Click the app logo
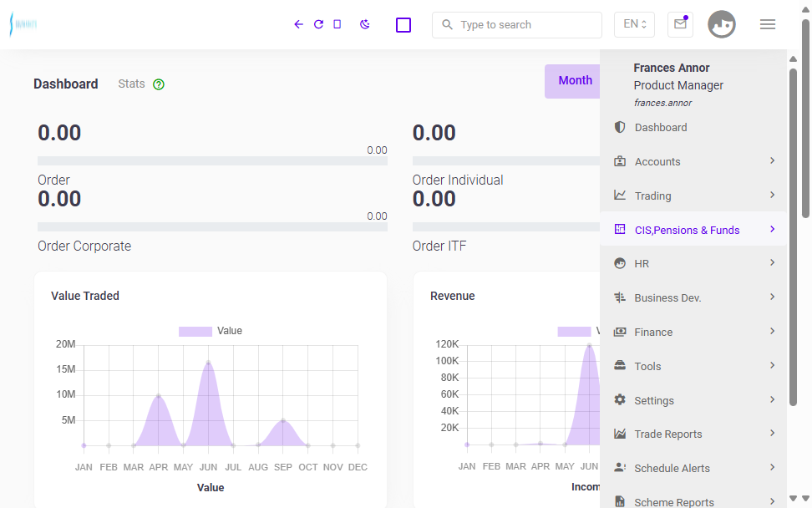This screenshot has height=508, width=812. (x=23, y=24)
